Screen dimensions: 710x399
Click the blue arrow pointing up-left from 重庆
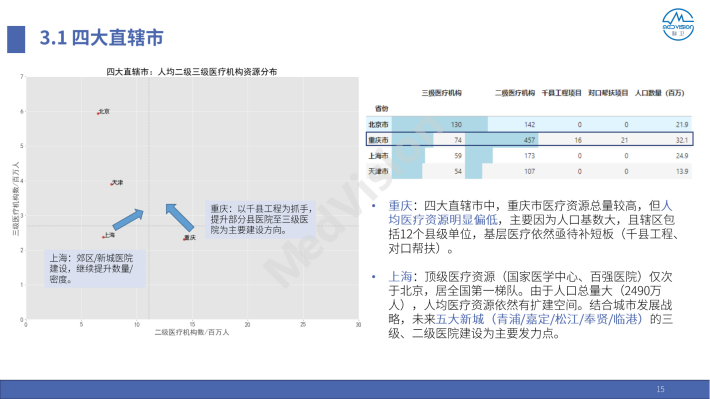tap(179, 217)
